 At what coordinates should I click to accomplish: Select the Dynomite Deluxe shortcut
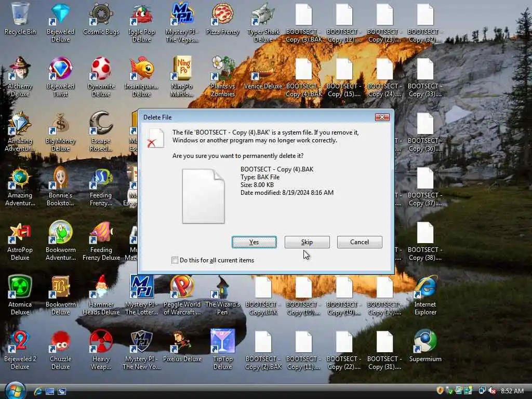(x=101, y=77)
